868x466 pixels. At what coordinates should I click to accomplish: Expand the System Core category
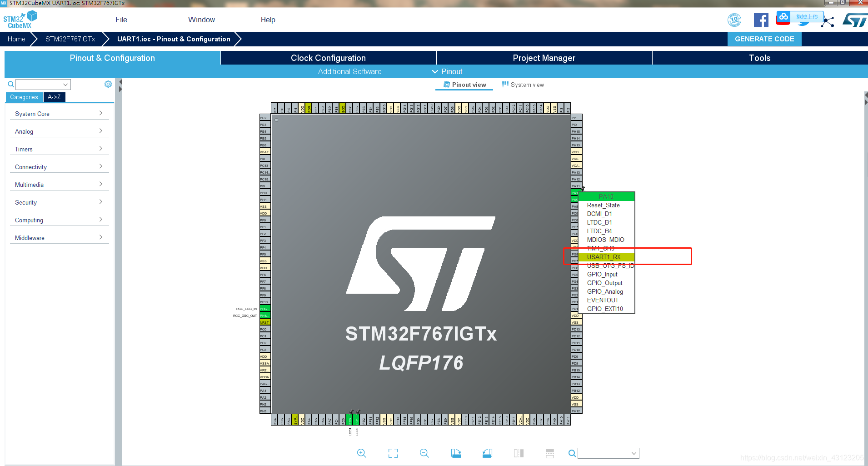point(59,114)
